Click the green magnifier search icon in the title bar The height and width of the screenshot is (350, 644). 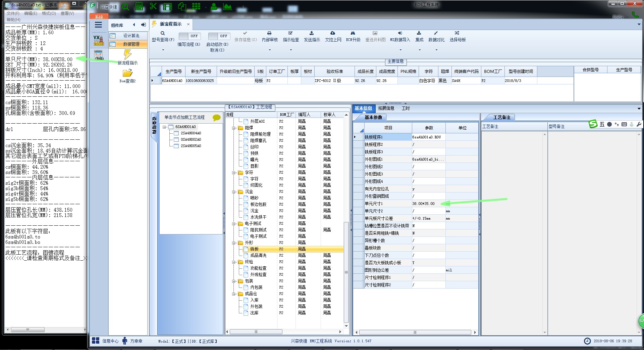click(125, 6)
